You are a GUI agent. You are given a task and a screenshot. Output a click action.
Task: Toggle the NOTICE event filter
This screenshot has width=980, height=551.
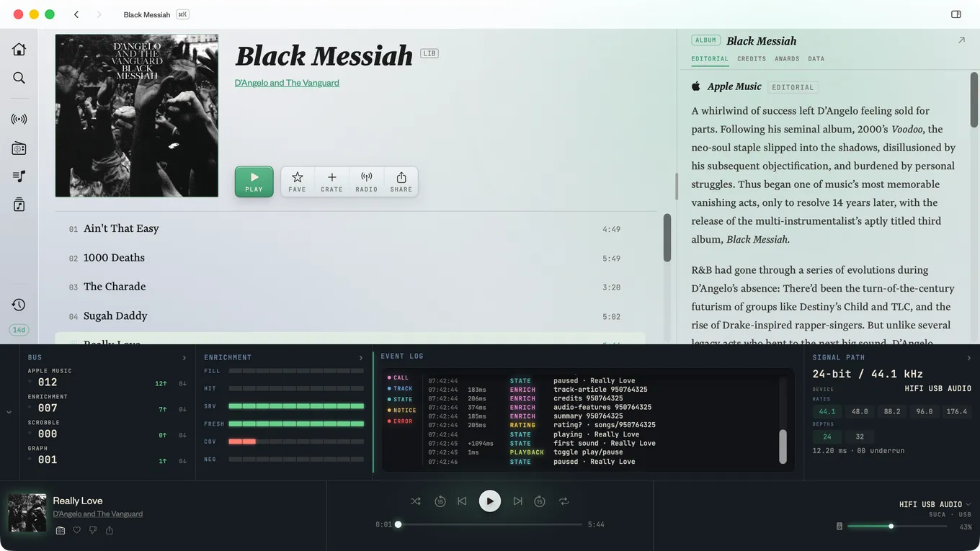click(x=402, y=411)
